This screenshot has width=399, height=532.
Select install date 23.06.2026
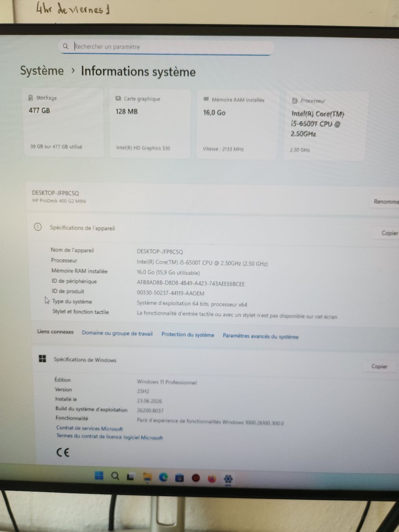click(x=149, y=401)
